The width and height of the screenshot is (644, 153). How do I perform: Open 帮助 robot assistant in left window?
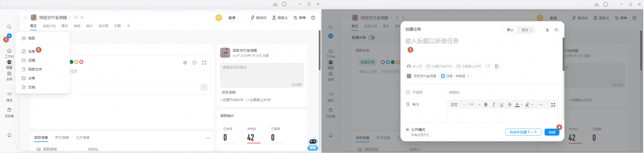point(313,144)
